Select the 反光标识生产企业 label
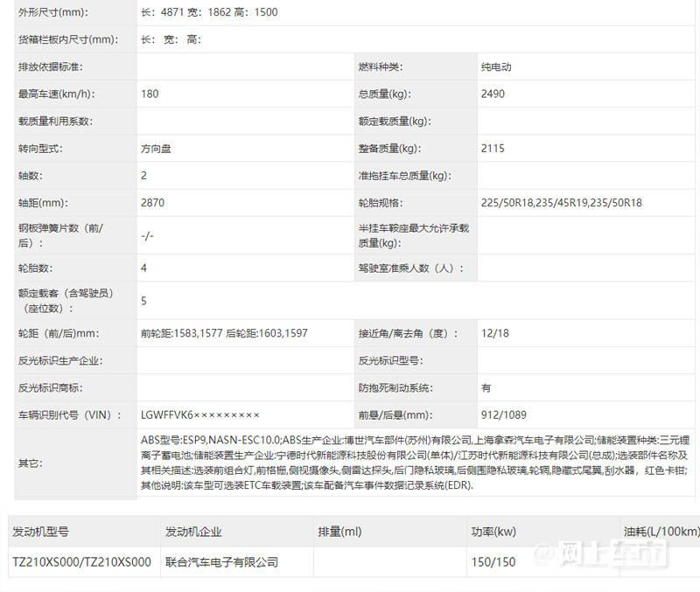700x592 pixels. coord(60,360)
